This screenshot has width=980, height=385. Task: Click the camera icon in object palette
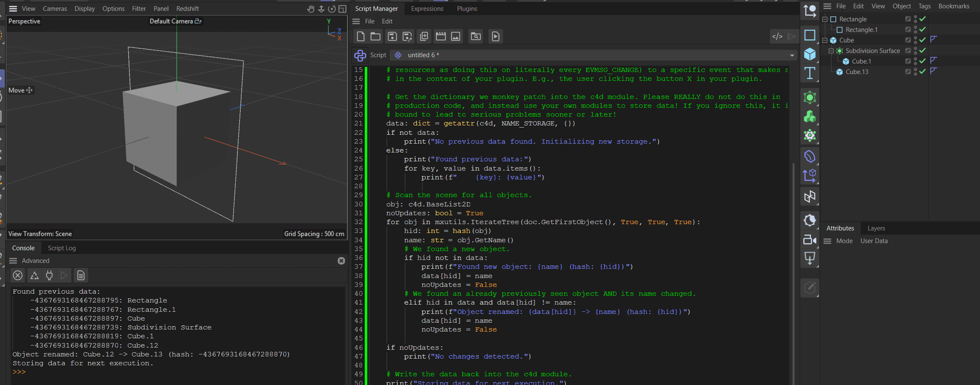[810, 240]
